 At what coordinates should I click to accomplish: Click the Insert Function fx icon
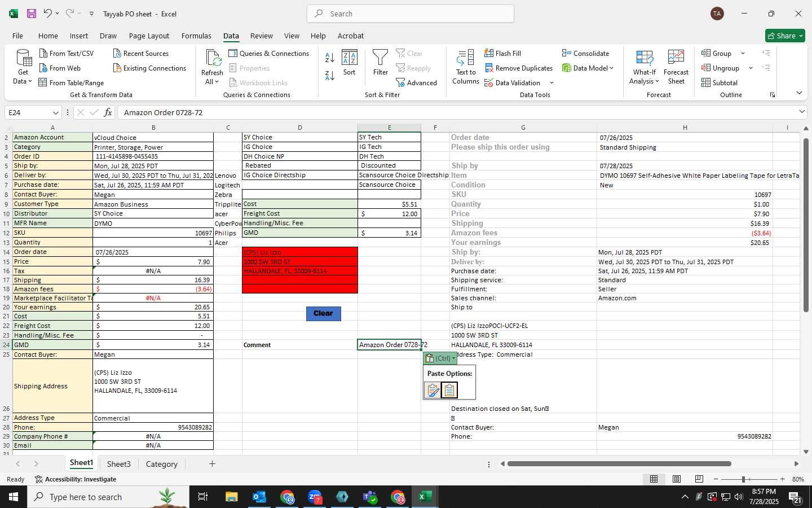point(108,112)
